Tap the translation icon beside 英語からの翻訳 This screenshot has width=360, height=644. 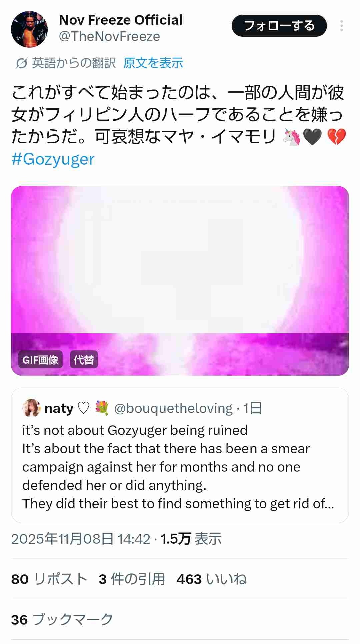click(21, 63)
